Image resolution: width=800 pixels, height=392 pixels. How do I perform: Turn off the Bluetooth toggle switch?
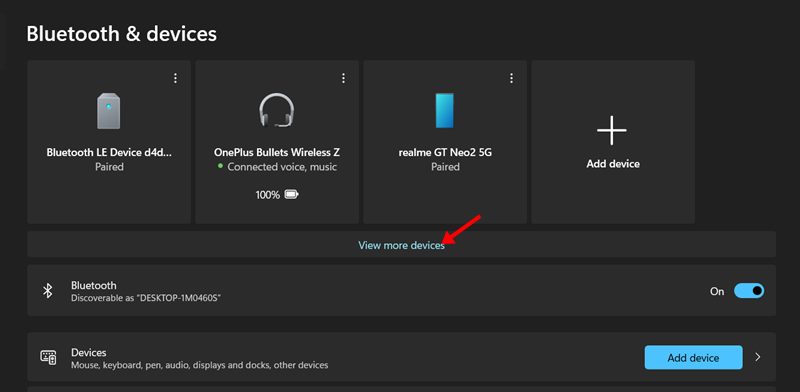[749, 291]
